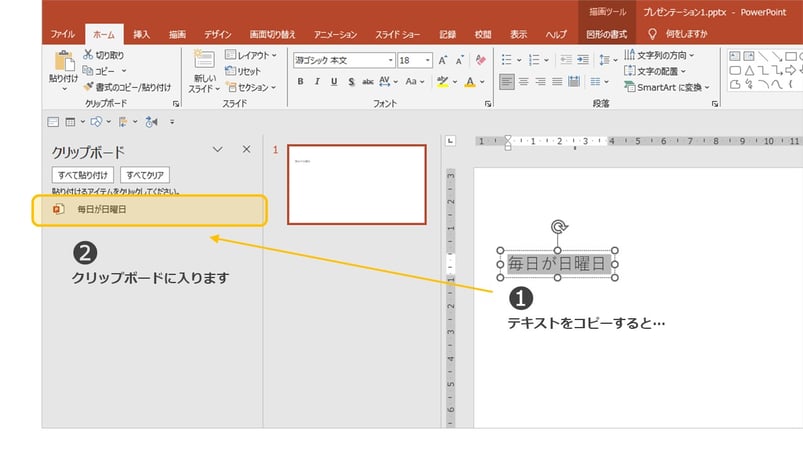Click the tab selector at ruler corner
Viewport: 803px width, 451px height.
pos(450,140)
